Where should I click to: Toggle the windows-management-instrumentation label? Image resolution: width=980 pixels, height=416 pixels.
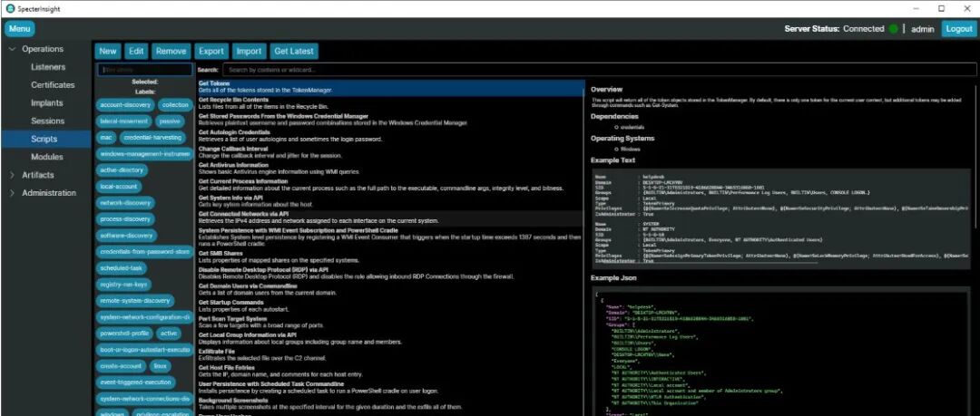click(x=144, y=154)
